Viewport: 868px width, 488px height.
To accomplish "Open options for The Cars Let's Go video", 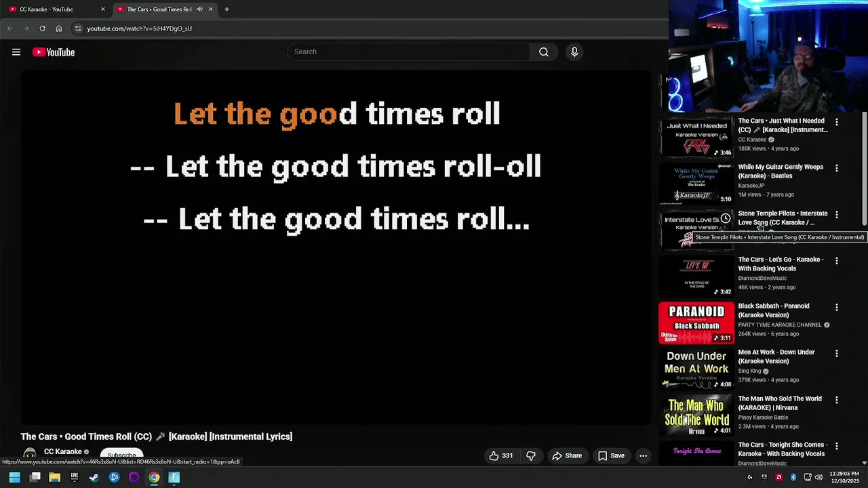I will (836, 261).
